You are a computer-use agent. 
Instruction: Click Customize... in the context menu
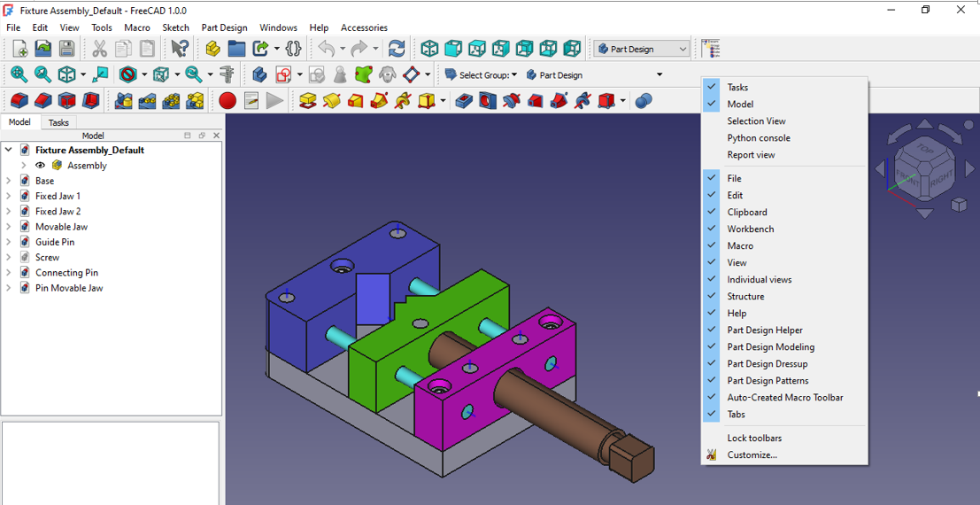click(x=752, y=455)
